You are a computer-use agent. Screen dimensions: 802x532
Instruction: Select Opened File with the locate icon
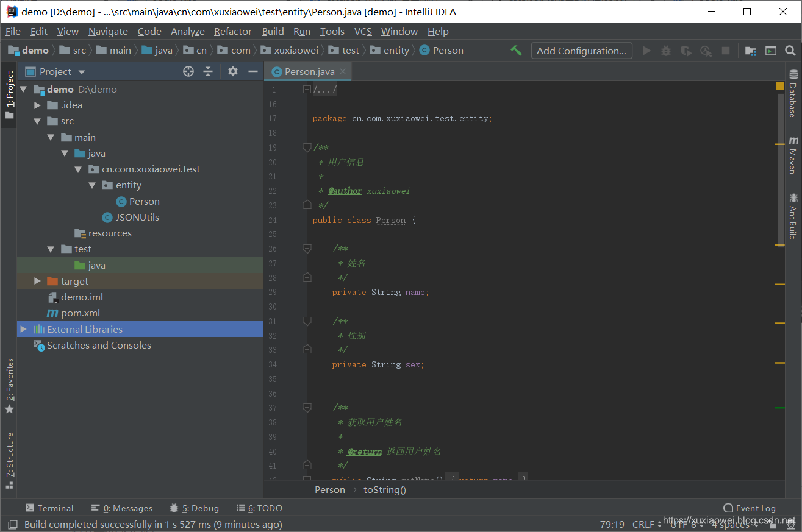[x=188, y=71]
